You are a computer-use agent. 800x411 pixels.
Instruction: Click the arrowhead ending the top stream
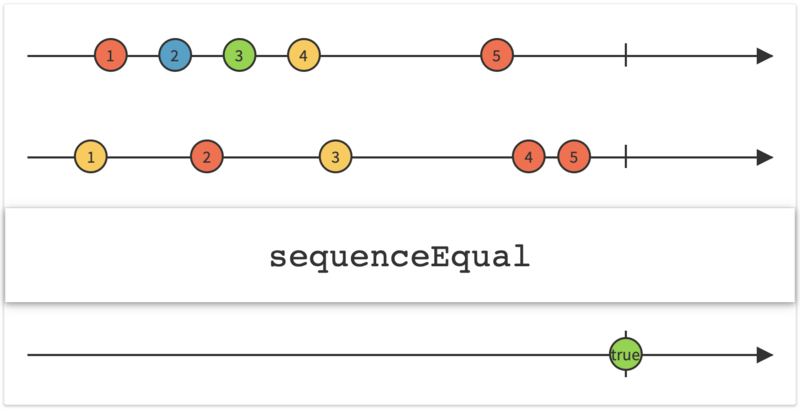(x=765, y=56)
